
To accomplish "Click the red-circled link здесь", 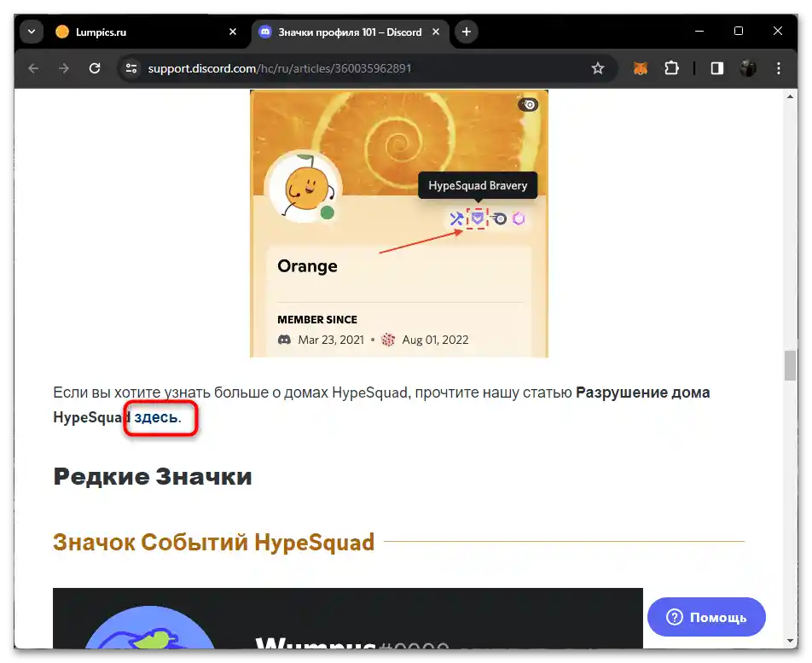I will [x=155, y=418].
